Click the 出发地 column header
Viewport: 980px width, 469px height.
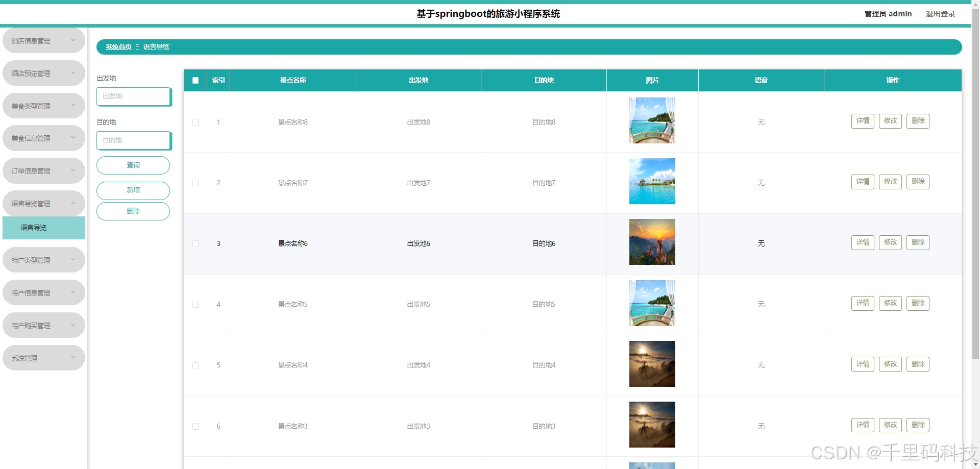click(x=419, y=80)
